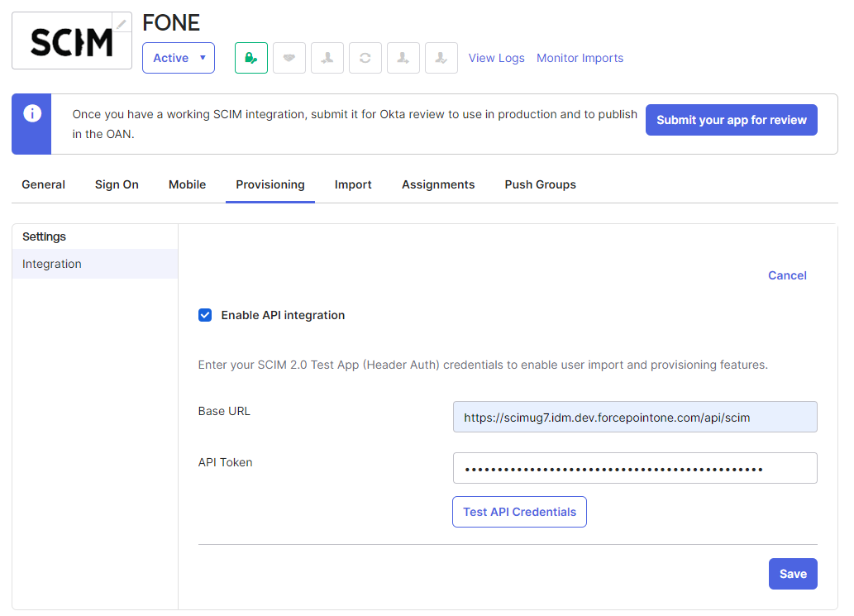854x616 pixels.
Task: Open View Logs link
Action: pos(497,58)
